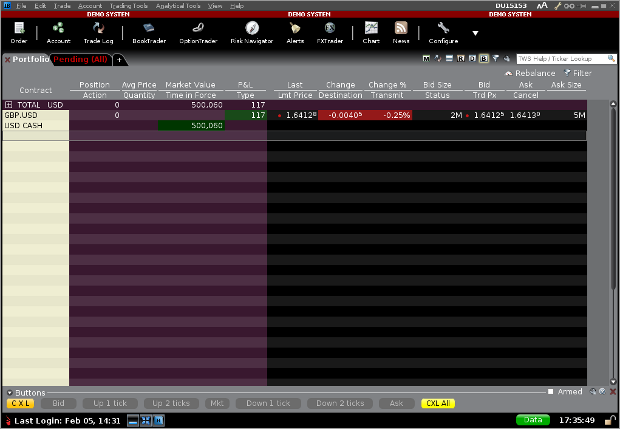620x429 pixels.
Task: Add a new page with plus tab
Action: 119,60
